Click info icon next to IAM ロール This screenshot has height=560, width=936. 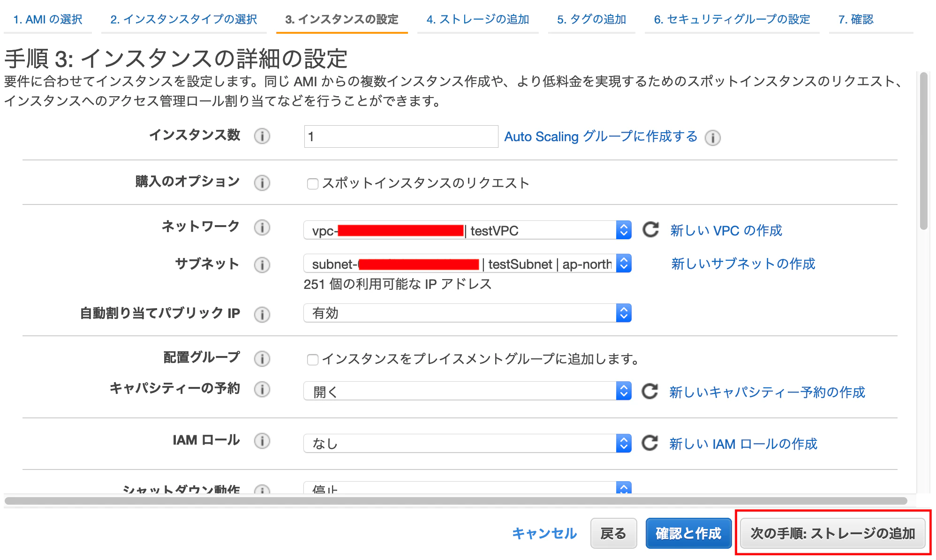click(262, 441)
